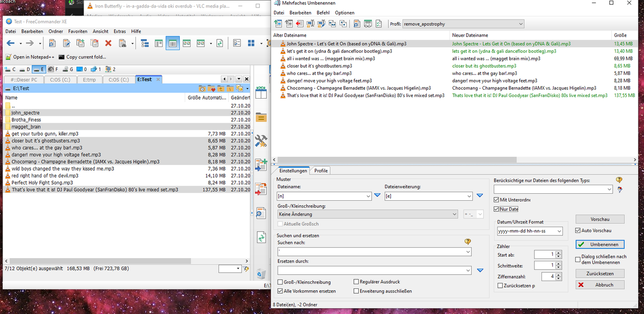This screenshot has height=314, width=644.
Task: Increase the Ziffernanzahl stepper value
Action: click(558, 275)
